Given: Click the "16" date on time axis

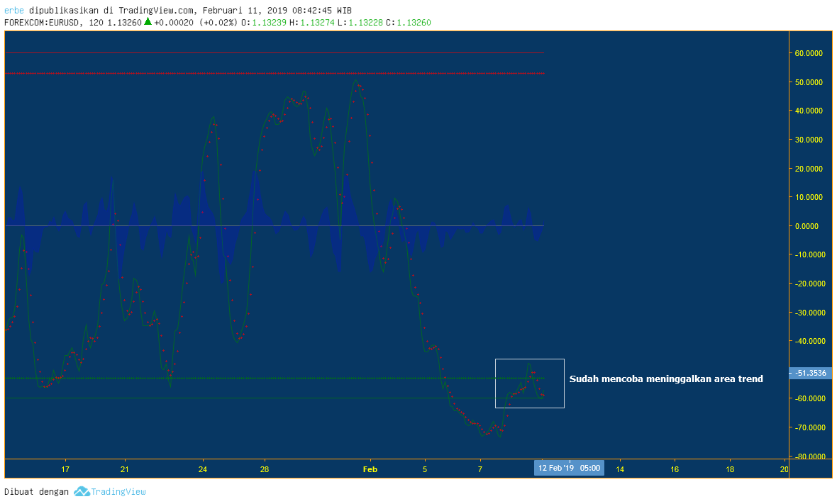Looking at the screenshot, I should point(675,469).
